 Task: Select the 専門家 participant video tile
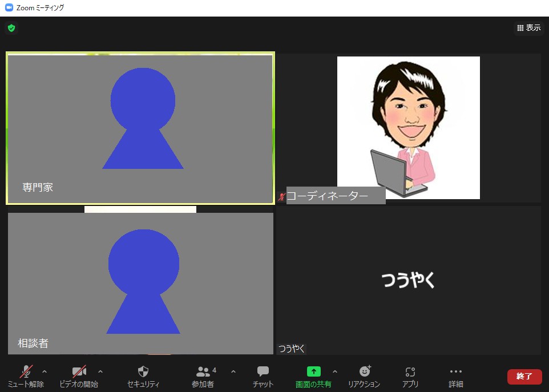pos(140,128)
